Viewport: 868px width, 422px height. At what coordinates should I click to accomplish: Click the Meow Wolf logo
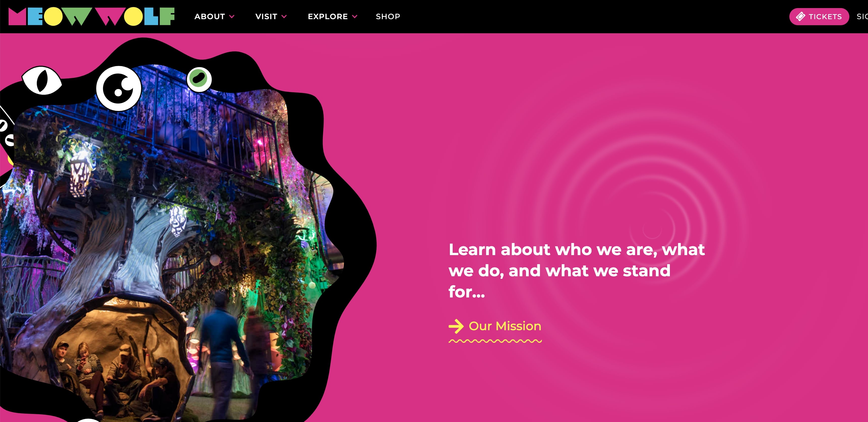91,17
